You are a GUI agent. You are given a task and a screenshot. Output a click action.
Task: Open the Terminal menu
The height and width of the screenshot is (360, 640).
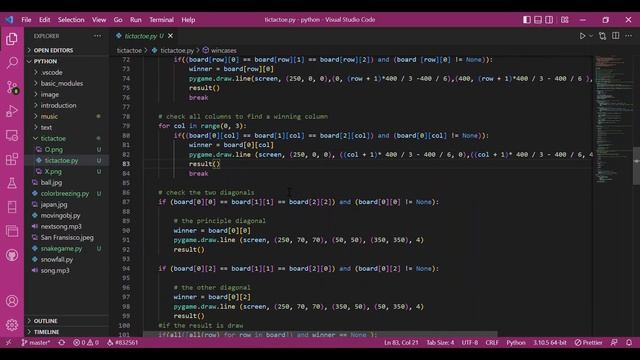pos(161,20)
